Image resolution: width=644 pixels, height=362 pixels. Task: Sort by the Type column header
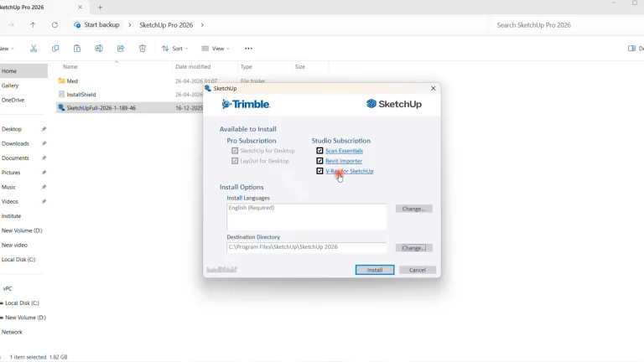(x=247, y=66)
